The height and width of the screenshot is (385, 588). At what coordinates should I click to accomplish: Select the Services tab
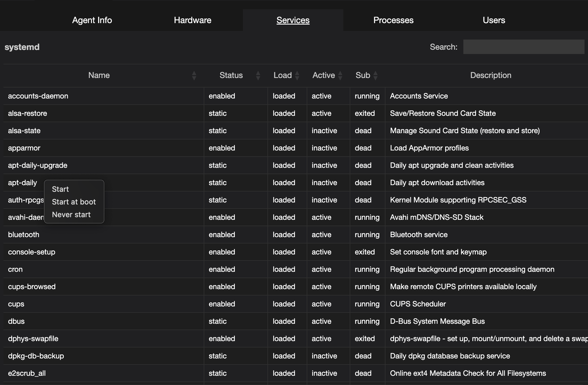pos(293,20)
